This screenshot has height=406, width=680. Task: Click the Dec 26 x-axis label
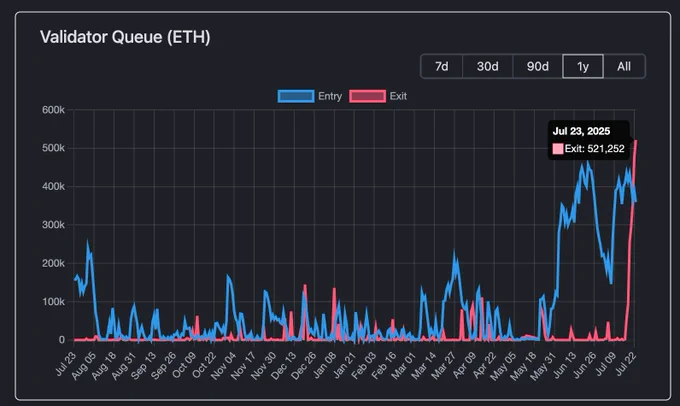coord(304,365)
